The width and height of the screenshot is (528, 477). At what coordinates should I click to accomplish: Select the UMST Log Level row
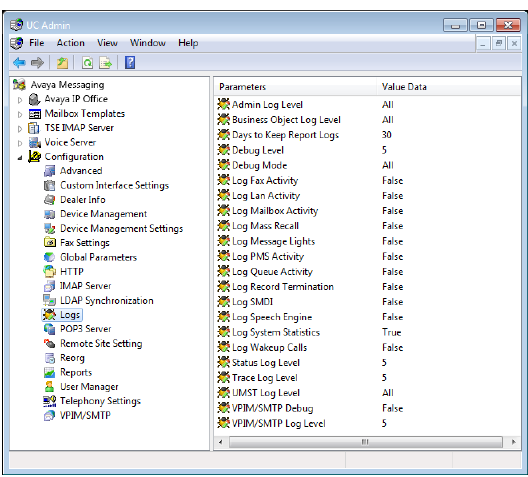266,393
